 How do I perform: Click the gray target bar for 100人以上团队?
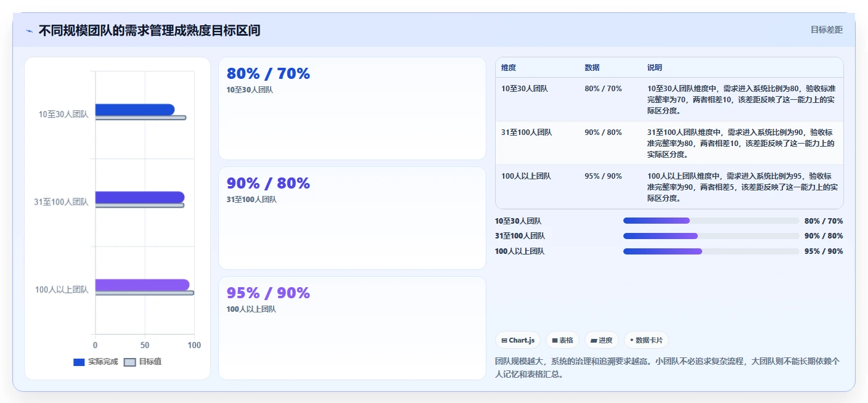click(145, 293)
